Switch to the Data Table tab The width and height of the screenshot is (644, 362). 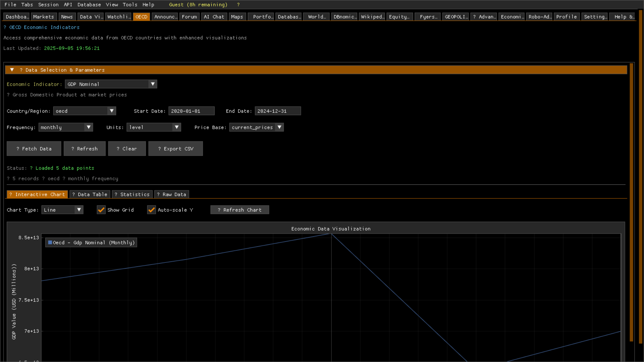90,194
